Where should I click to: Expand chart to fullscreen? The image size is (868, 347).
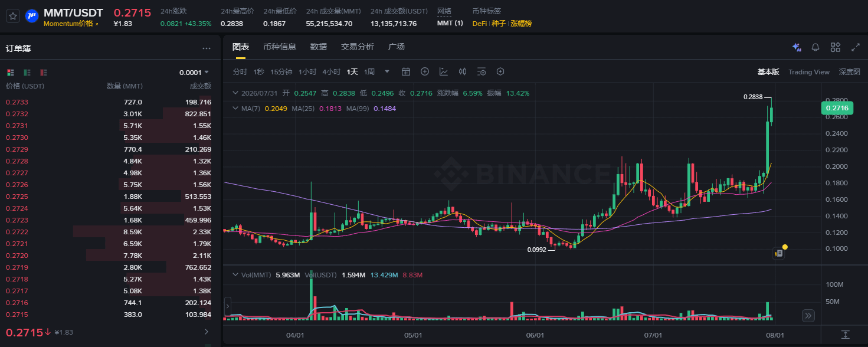856,47
